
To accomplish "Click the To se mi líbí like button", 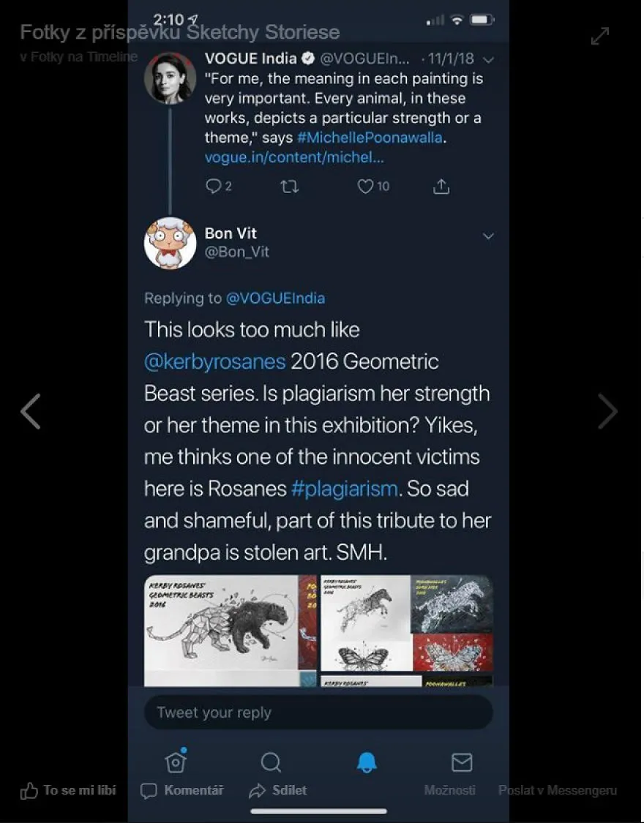I will 68,791.
